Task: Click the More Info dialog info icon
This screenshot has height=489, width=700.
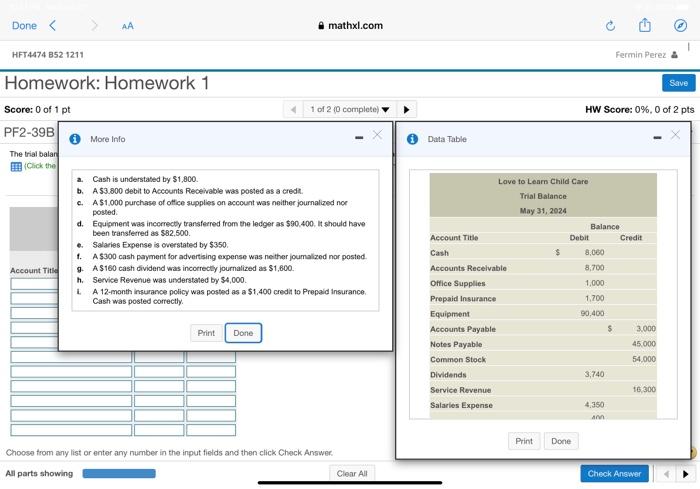Action: pos(75,139)
